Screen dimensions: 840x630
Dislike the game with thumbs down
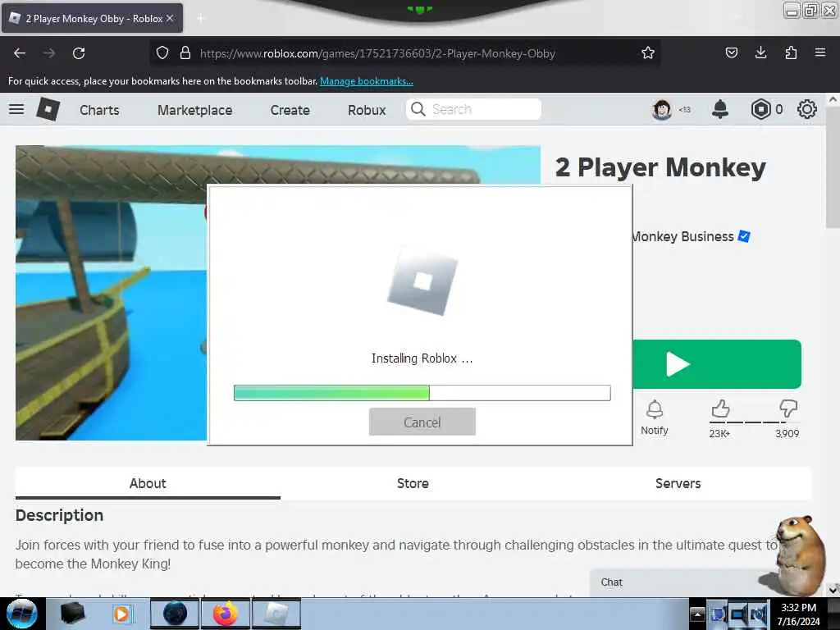788,409
